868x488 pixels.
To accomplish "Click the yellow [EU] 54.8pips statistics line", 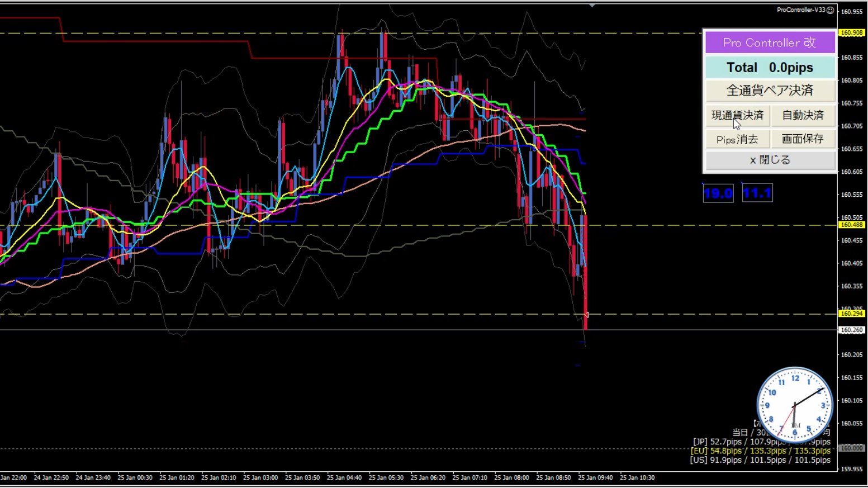I will [x=761, y=451].
